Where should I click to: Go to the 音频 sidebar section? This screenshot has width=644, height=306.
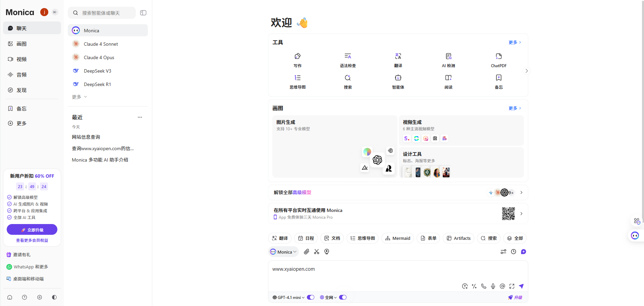point(32,75)
